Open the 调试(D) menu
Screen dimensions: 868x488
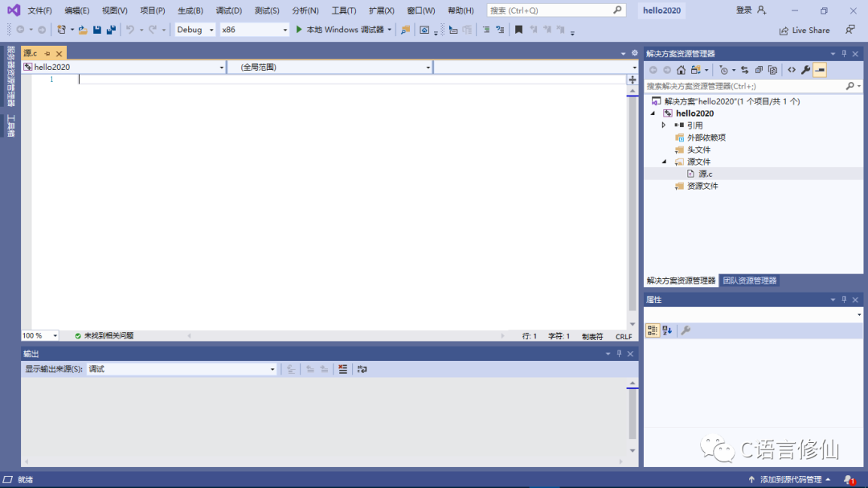coord(228,10)
